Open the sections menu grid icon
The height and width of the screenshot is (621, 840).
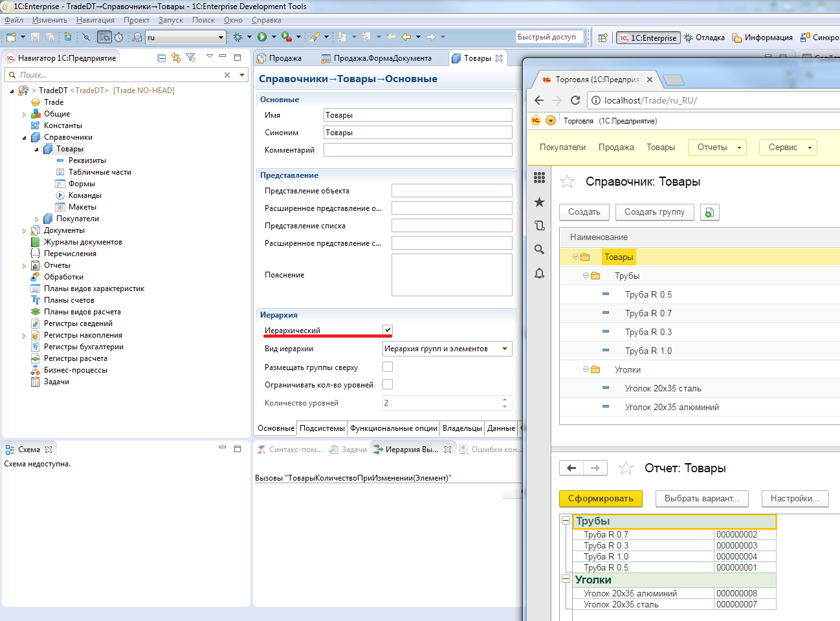tap(539, 178)
